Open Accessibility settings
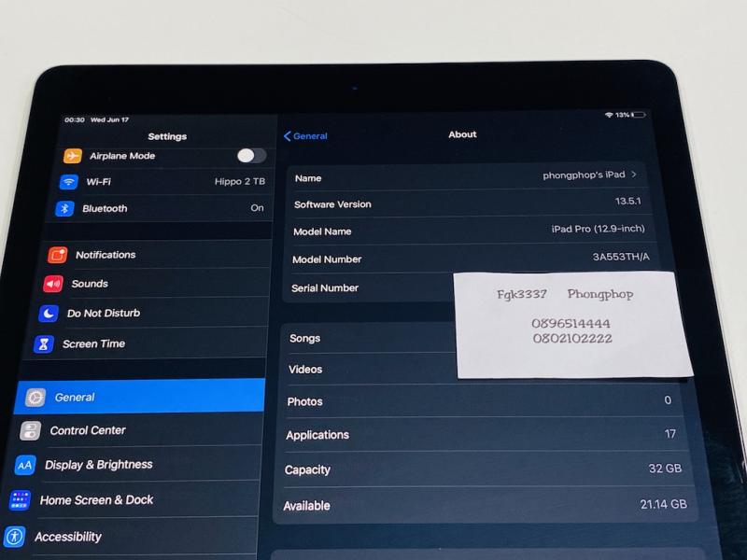The width and height of the screenshot is (747, 560). click(129, 537)
